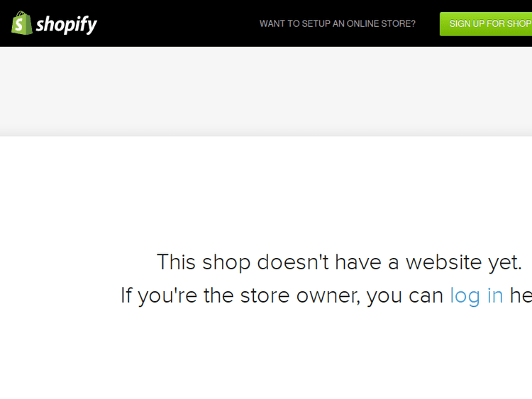This screenshot has width=532, height=399.
Task: Click the word "ONLINE" in the header prompt
Action: (x=362, y=23)
